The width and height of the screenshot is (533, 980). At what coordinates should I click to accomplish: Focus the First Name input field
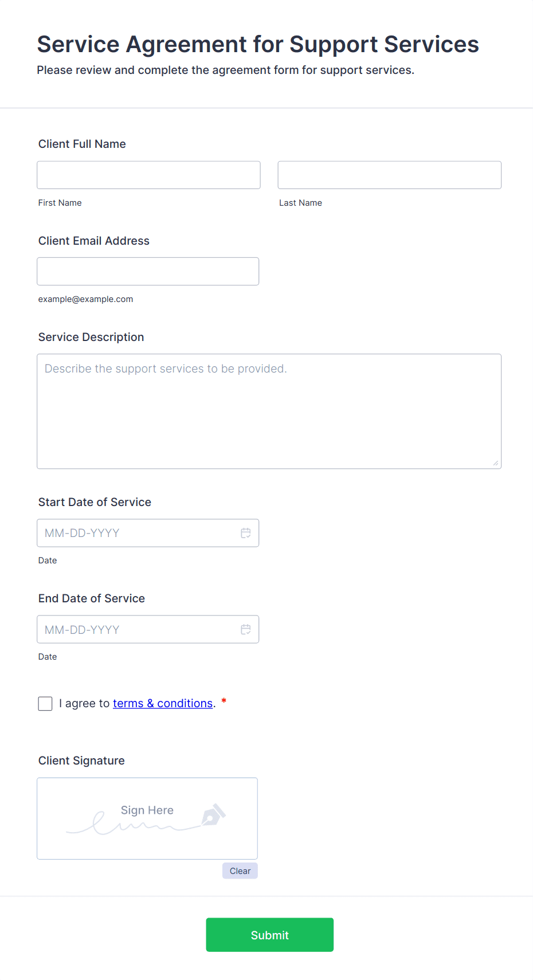(x=148, y=175)
